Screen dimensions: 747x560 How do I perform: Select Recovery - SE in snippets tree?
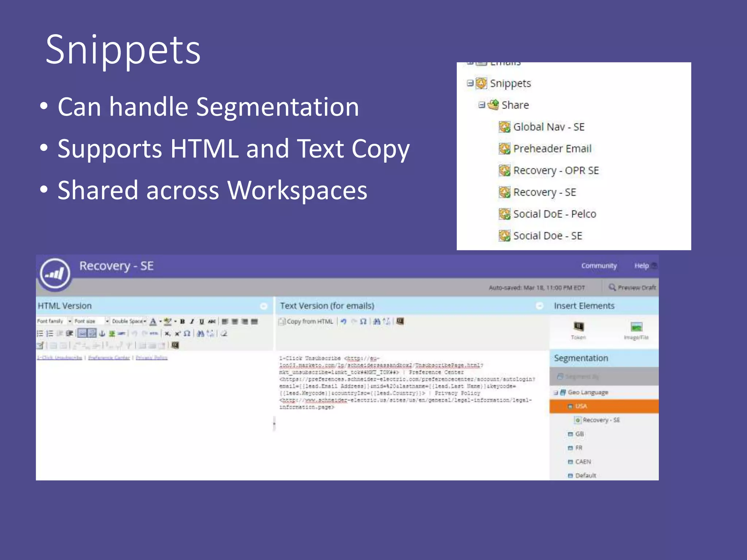pos(538,192)
